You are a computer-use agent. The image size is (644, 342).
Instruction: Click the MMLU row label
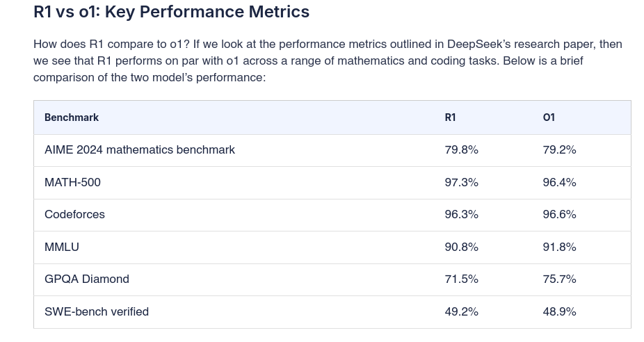[x=62, y=247]
